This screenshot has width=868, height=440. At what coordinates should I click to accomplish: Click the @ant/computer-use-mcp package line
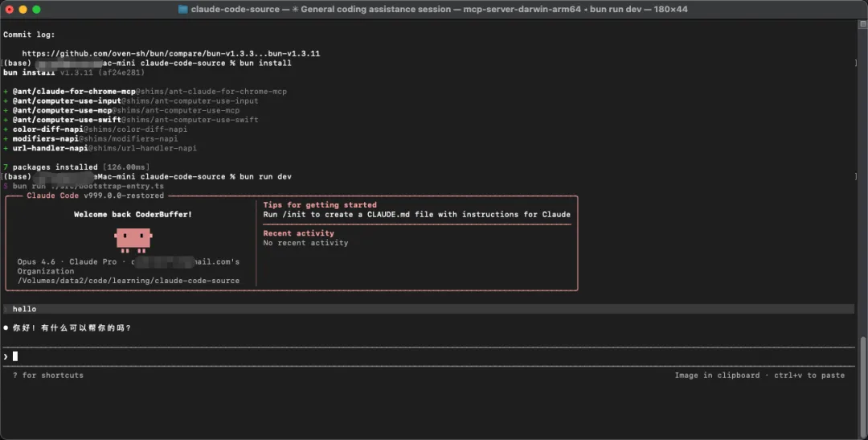click(121, 109)
